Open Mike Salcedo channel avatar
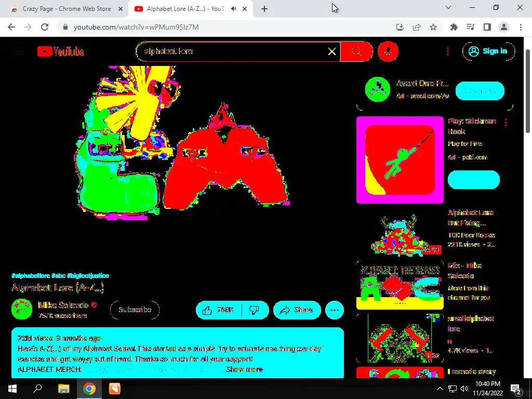 point(22,309)
